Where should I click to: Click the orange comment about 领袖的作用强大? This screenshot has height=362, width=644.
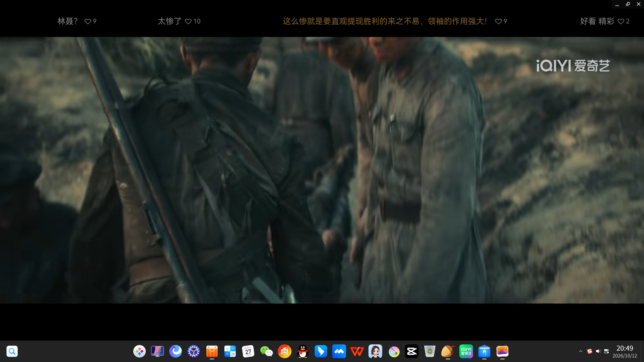(385, 21)
